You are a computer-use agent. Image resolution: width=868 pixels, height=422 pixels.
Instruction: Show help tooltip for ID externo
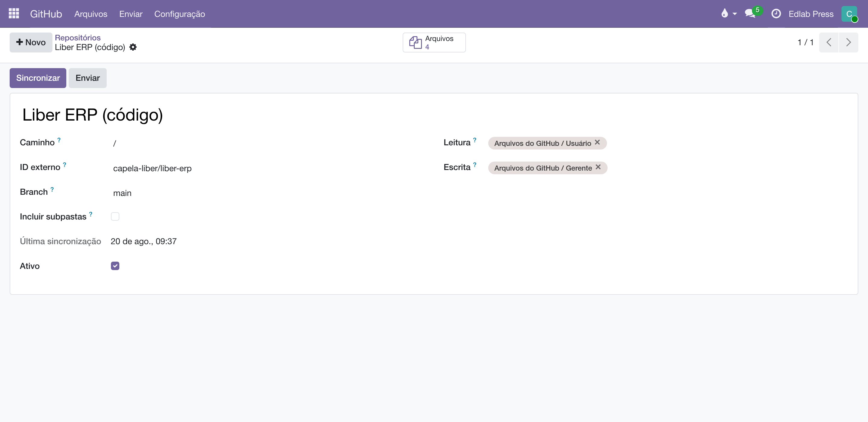[x=64, y=165]
